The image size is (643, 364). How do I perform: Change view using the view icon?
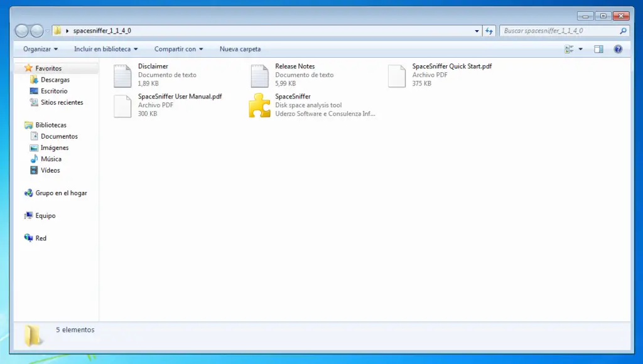click(x=569, y=49)
